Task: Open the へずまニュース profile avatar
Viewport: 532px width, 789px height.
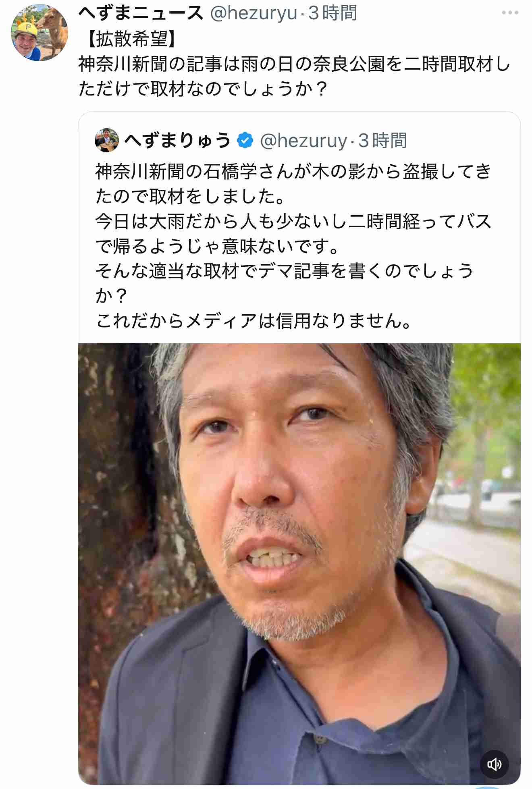Action: pyautogui.click(x=39, y=33)
